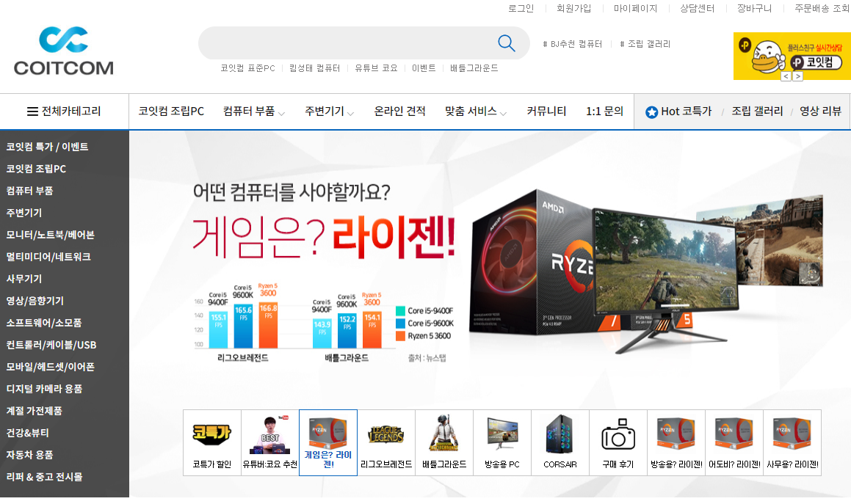
Task: Select the 게임은? 라이젠! thumbnail
Action: click(328, 442)
